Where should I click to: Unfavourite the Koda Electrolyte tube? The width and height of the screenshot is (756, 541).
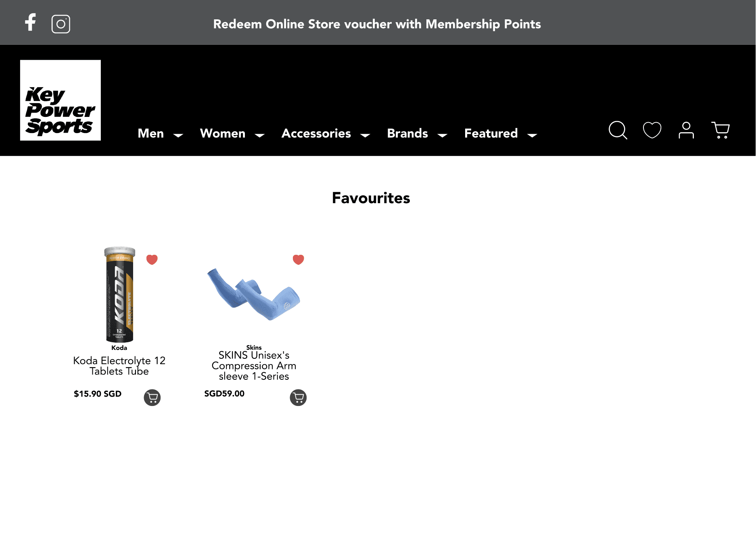pos(152,260)
